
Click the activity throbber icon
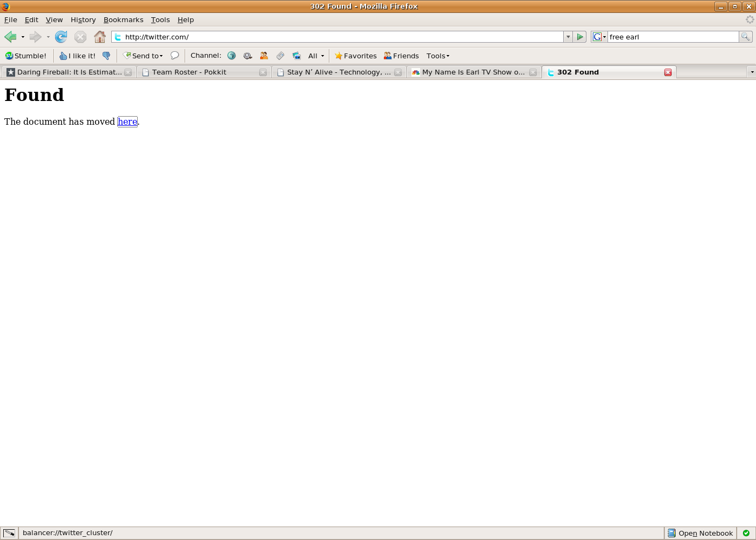[x=750, y=19]
